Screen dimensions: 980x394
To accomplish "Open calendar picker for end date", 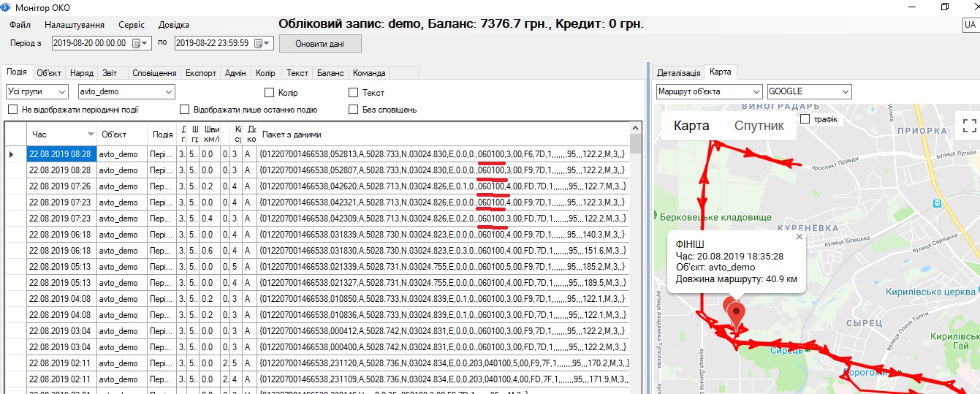I will 259,43.
